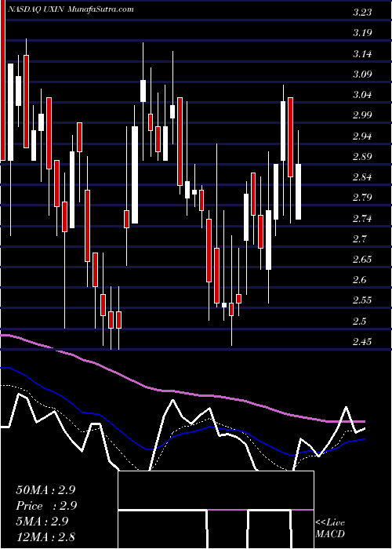Click the 2.99 price axis label
The width and height of the screenshot is (392, 549).
(x=362, y=115)
